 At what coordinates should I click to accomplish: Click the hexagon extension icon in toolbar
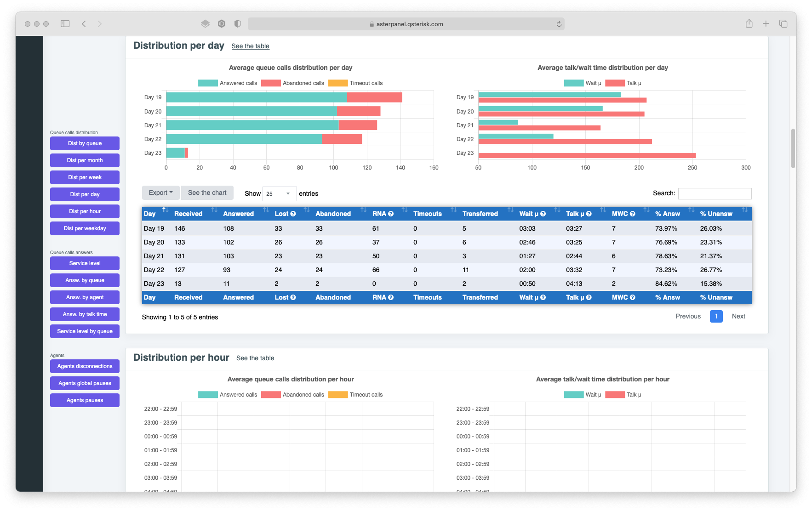coord(222,24)
